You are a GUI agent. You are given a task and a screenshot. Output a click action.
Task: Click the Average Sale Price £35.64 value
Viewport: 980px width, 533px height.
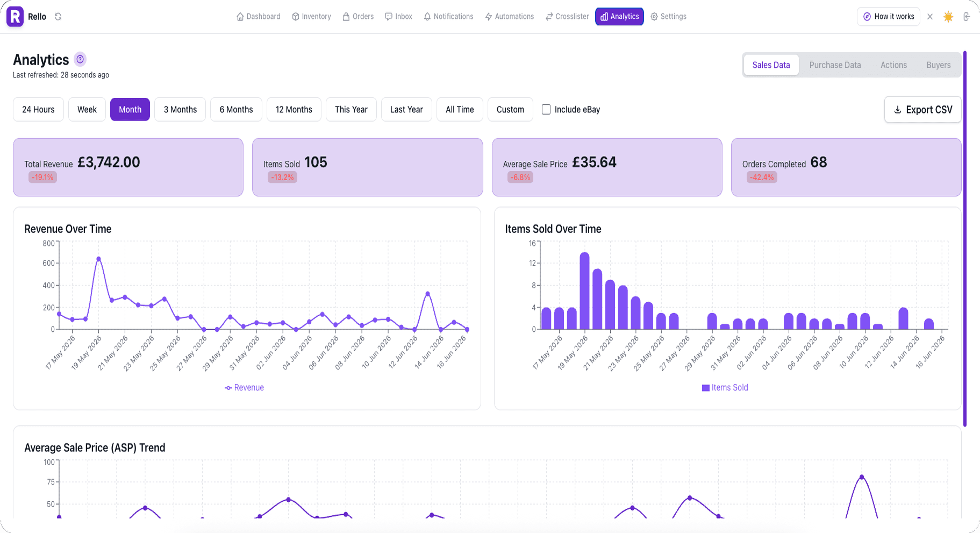(x=594, y=162)
